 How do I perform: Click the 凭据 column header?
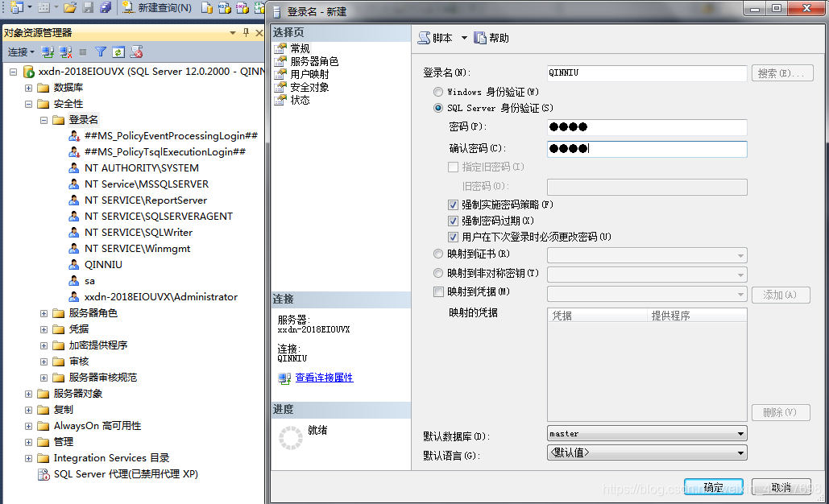point(597,316)
